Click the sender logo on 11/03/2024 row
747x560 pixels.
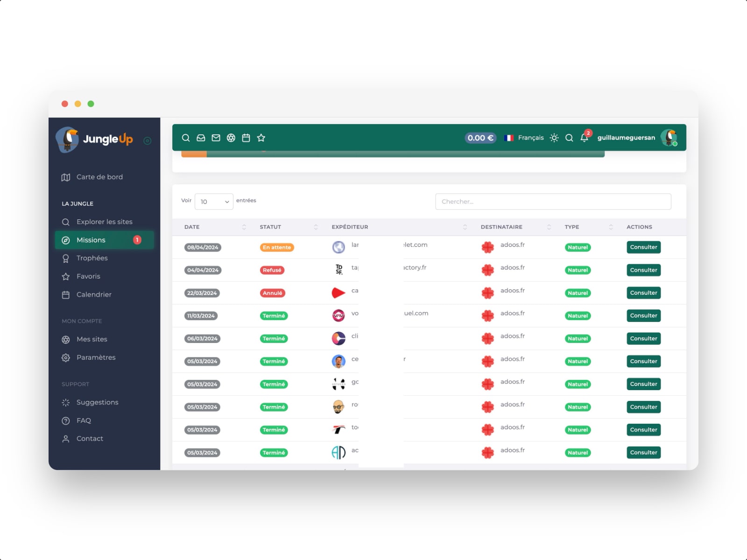point(338,315)
